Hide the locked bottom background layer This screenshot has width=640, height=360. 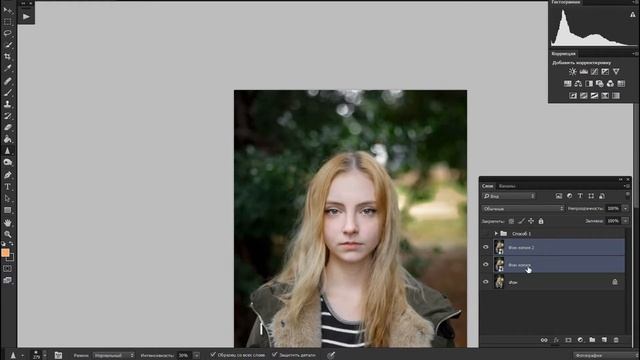486,282
